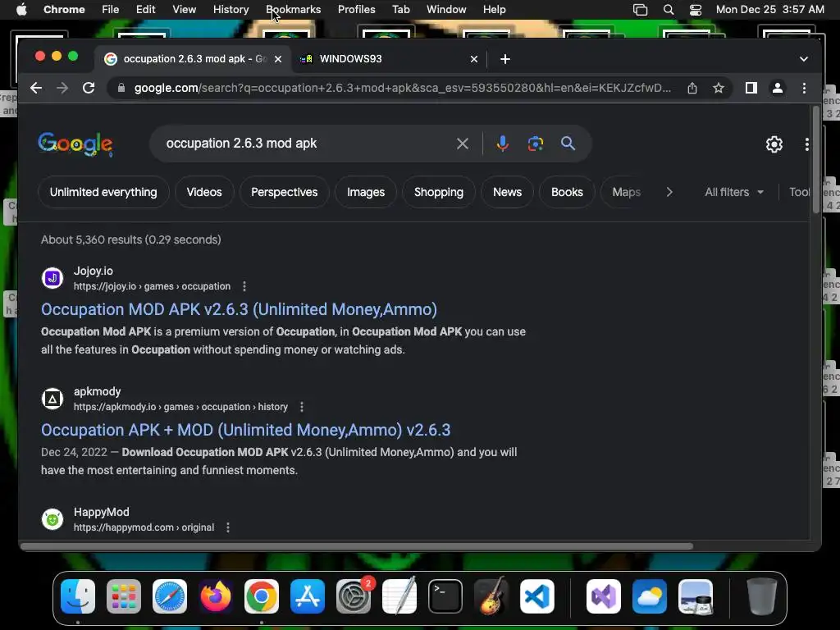840x630 pixels.
Task: Search by image with Google Lens
Action: click(535, 144)
